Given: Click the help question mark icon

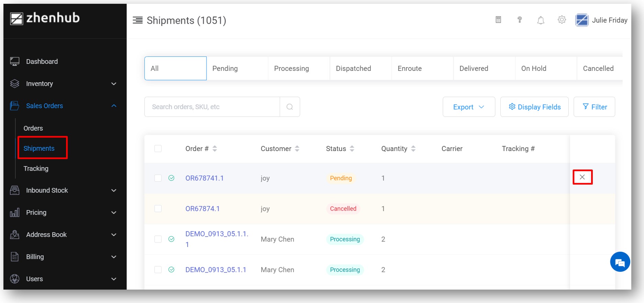Looking at the screenshot, I should tap(520, 20).
